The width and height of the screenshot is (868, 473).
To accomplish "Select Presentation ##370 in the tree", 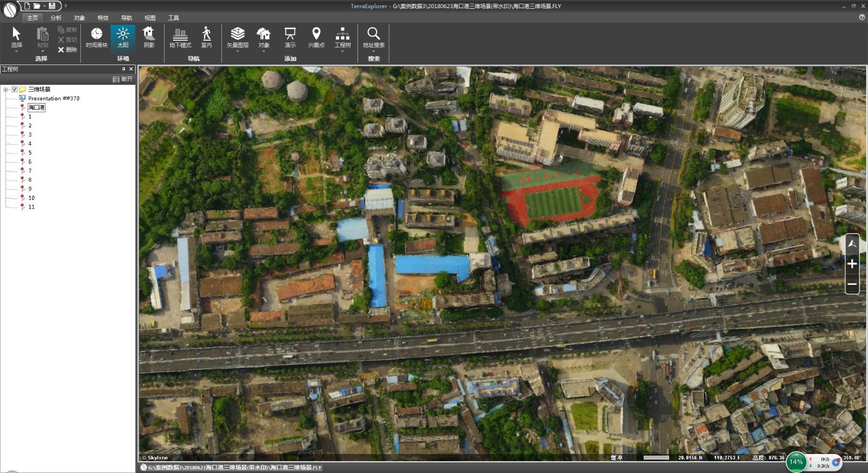I will click(54, 98).
